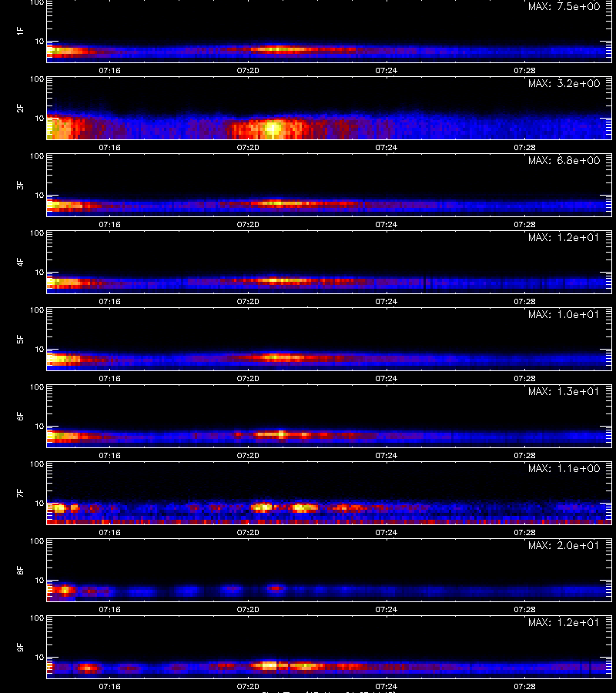This screenshot has width=616, height=693.
Task: Click the 10 energy tick of 2F panel
Action: 40,118
